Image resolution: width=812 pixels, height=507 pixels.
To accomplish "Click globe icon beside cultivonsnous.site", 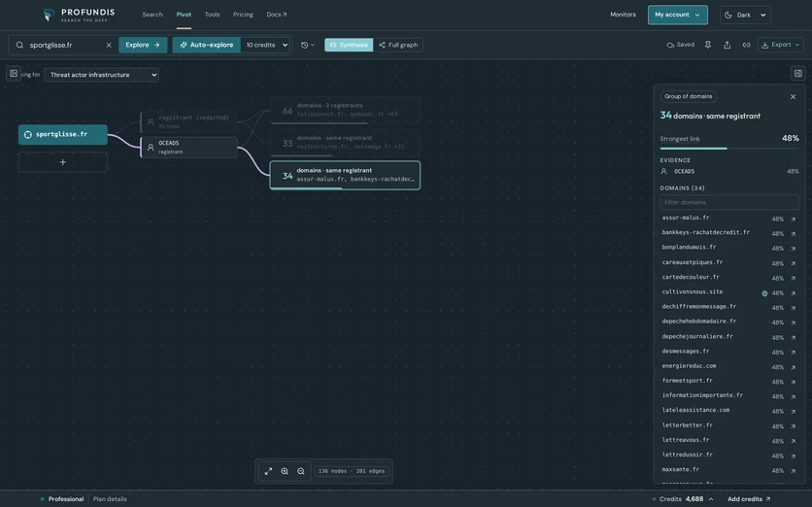I will (x=764, y=293).
